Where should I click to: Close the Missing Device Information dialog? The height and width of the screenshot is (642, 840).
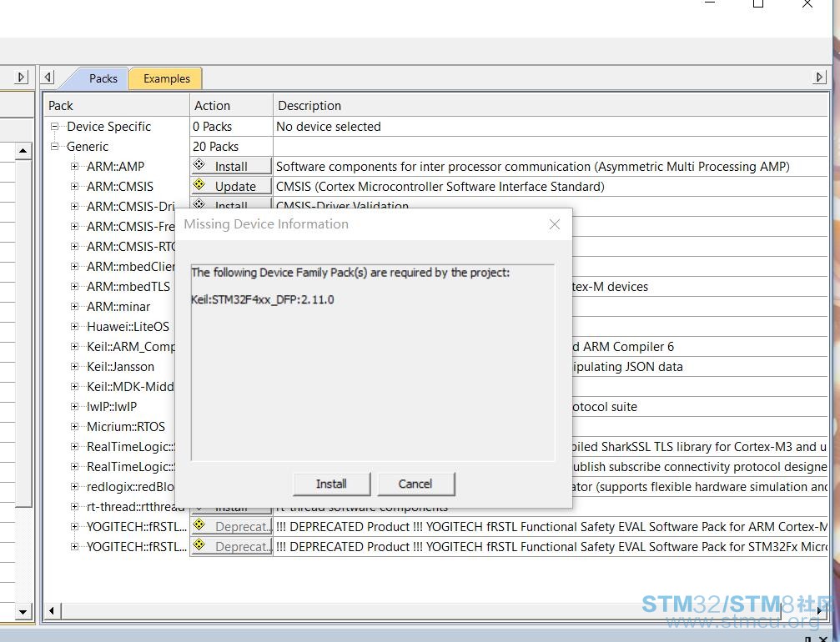coord(555,224)
